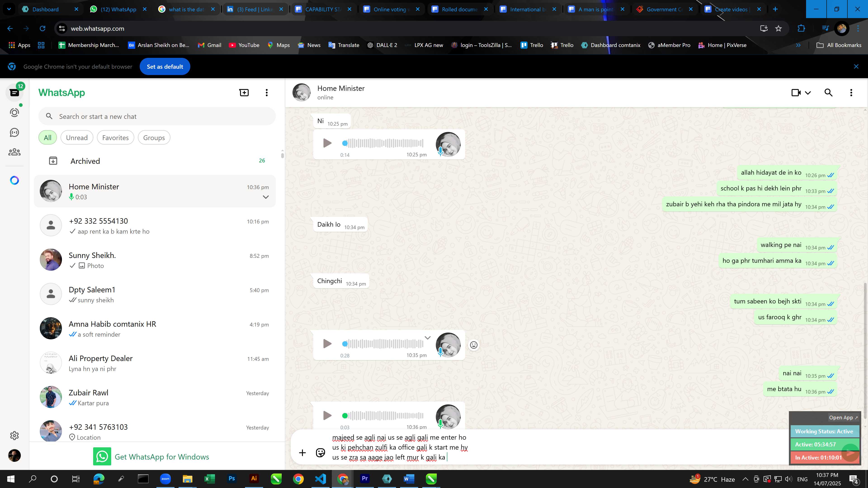The width and height of the screenshot is (868, 488).
Task: Open the Zubair Rawl chat
Action: [155, 397]
